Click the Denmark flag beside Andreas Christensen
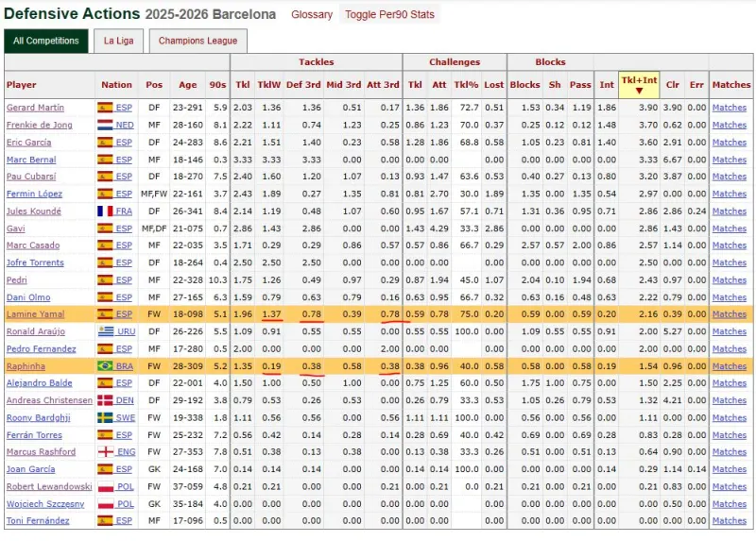The height and width of the screenshot is (541, 756). point(105,400)
